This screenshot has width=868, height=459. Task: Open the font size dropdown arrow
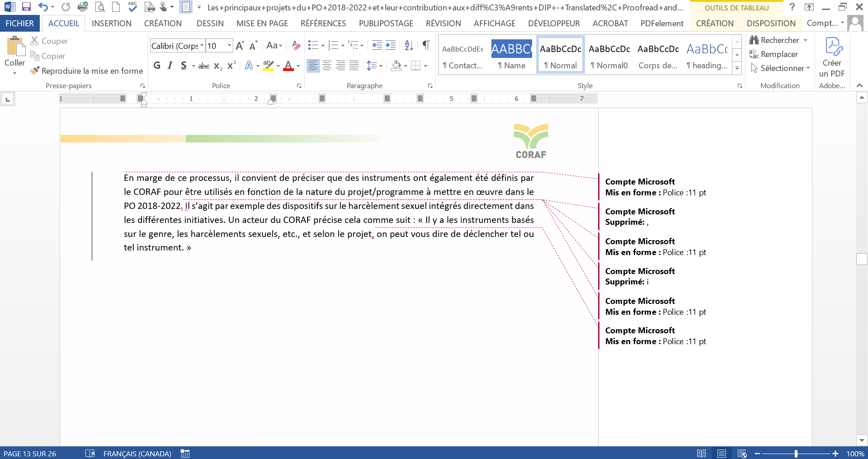pos(229,46)
